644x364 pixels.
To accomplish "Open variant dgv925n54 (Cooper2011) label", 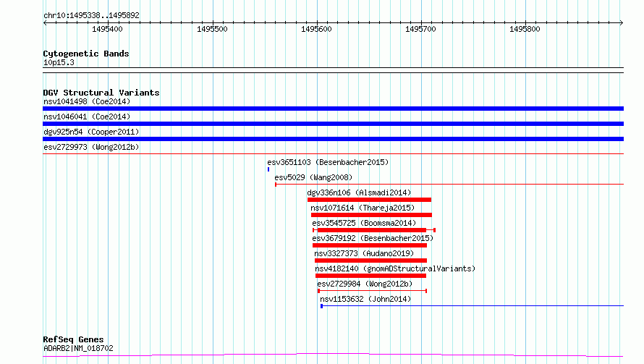I will click(91, 132).
